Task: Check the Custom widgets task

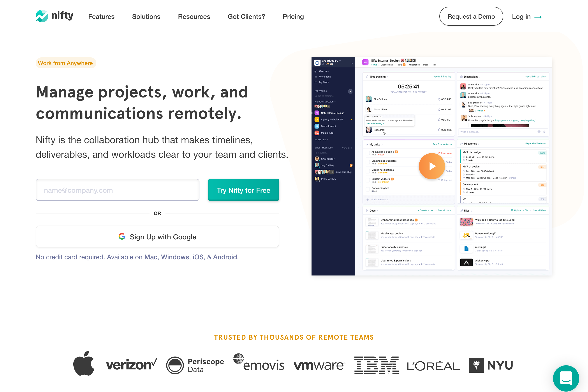Action: (x=368, y=180)
